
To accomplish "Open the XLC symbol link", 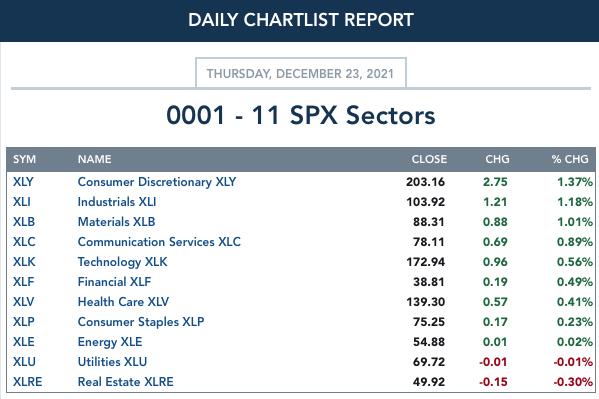I will [24, 242].
